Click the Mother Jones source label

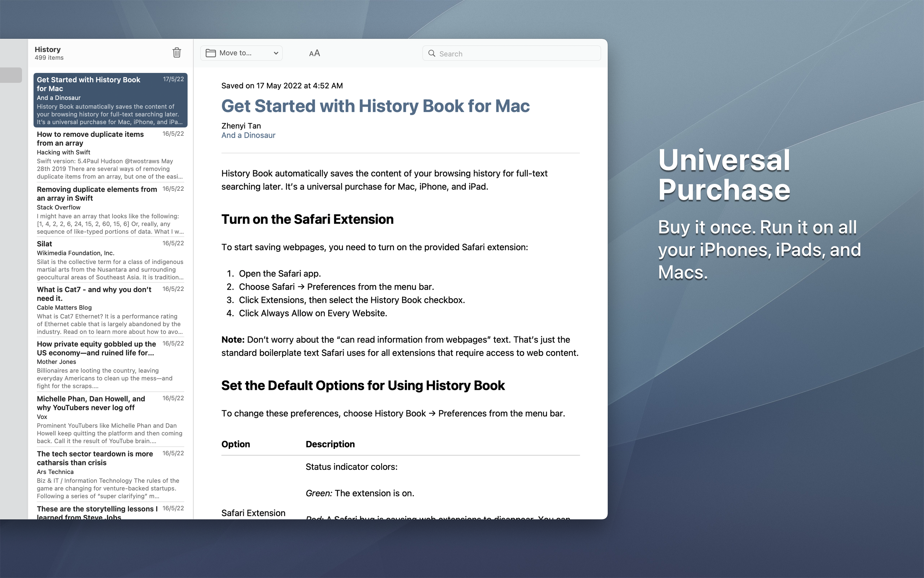coord(56,362)
